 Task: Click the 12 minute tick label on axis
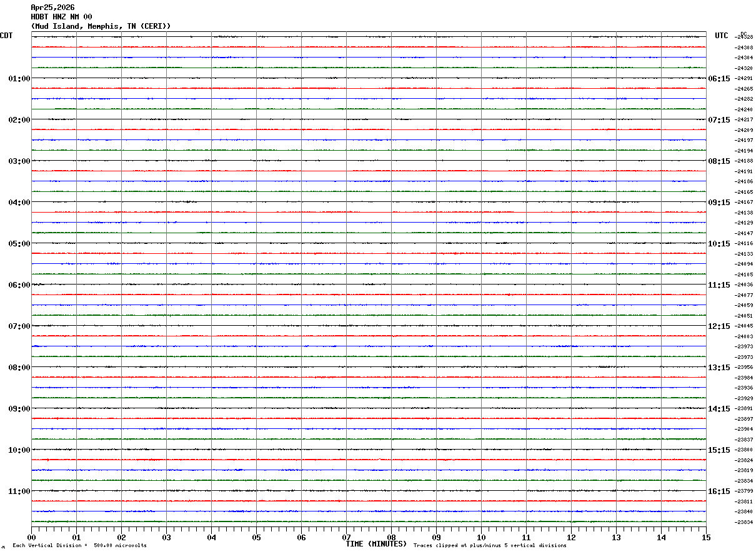[571, 538]
